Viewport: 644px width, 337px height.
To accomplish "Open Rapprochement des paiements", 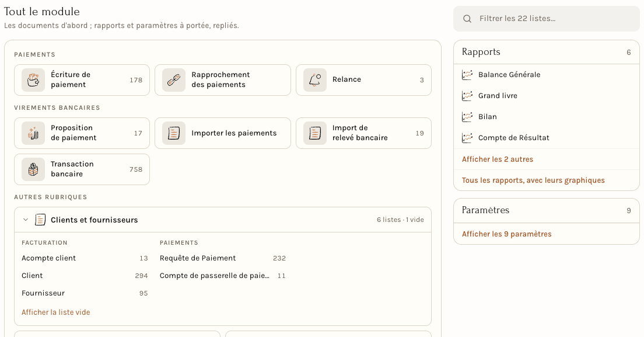I will [223, 80].
